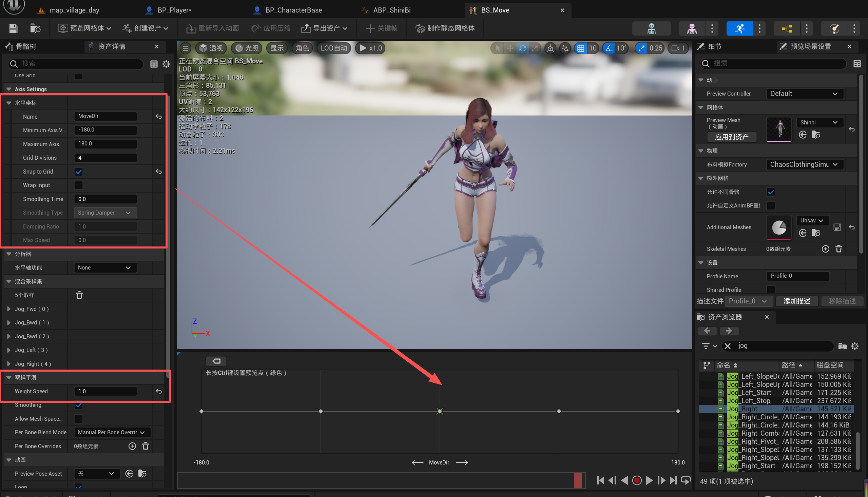The height and width of the screenshot is (497, 868).
Task: Save the current asset with the floppy icon
Action: pyautogui.click(x=13, y=28)
